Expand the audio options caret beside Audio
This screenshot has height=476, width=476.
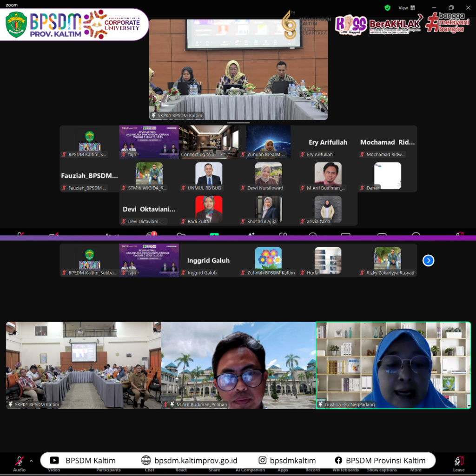[x=31, y=461]
